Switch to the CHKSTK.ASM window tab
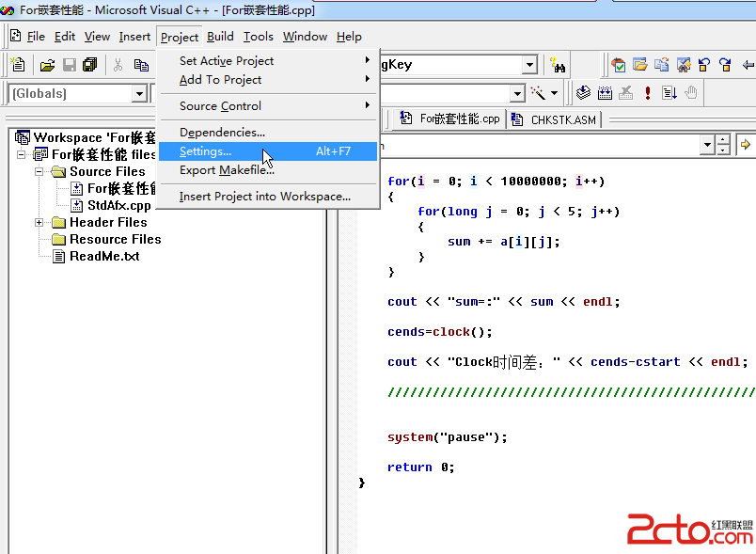This screenshot has width=756, height=554. click(555, 119)
